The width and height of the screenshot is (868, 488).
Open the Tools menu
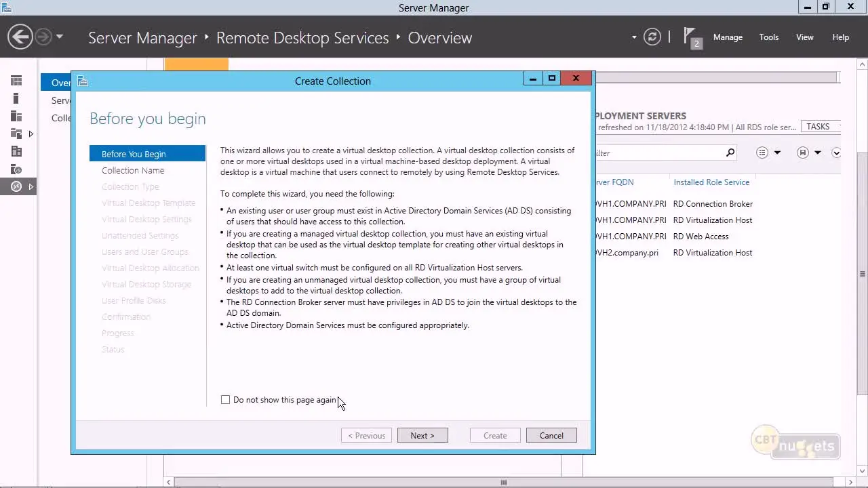[x=769, y=37]
